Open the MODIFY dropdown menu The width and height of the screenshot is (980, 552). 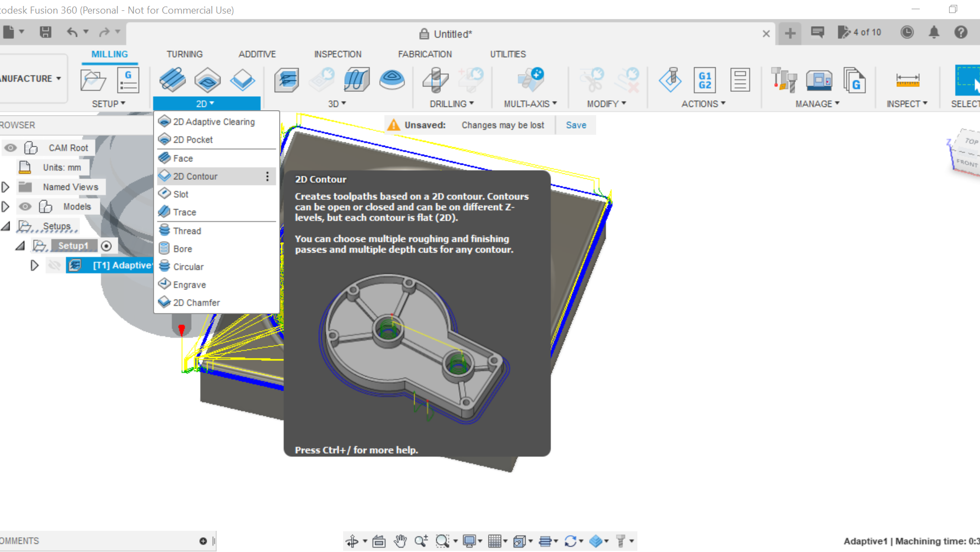point(606,104)
